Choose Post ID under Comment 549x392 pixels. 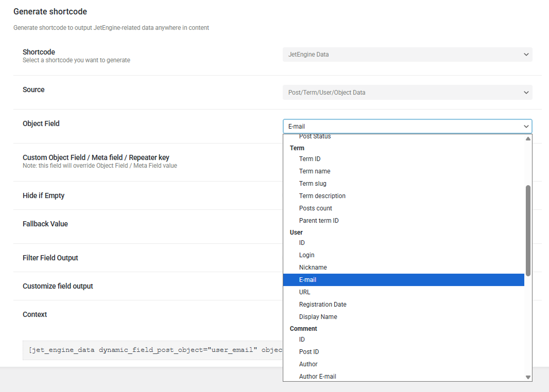click(404, 351)
